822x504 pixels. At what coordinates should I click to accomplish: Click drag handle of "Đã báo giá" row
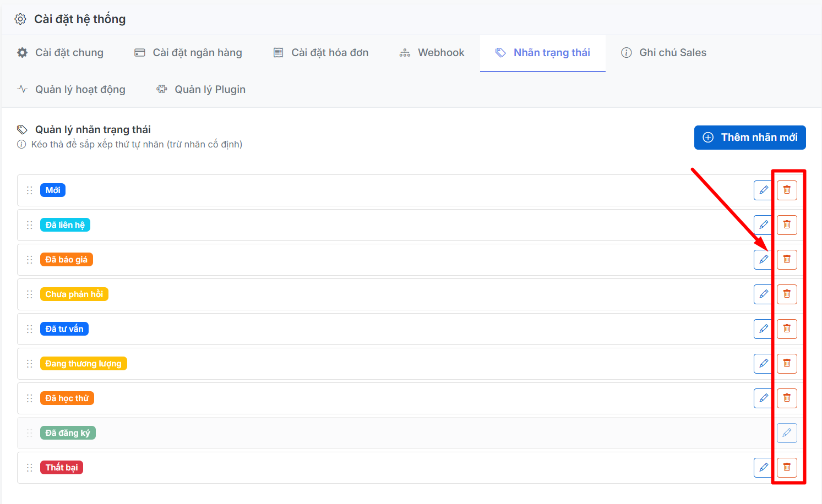pyautogui.click(x=30, y=260)
